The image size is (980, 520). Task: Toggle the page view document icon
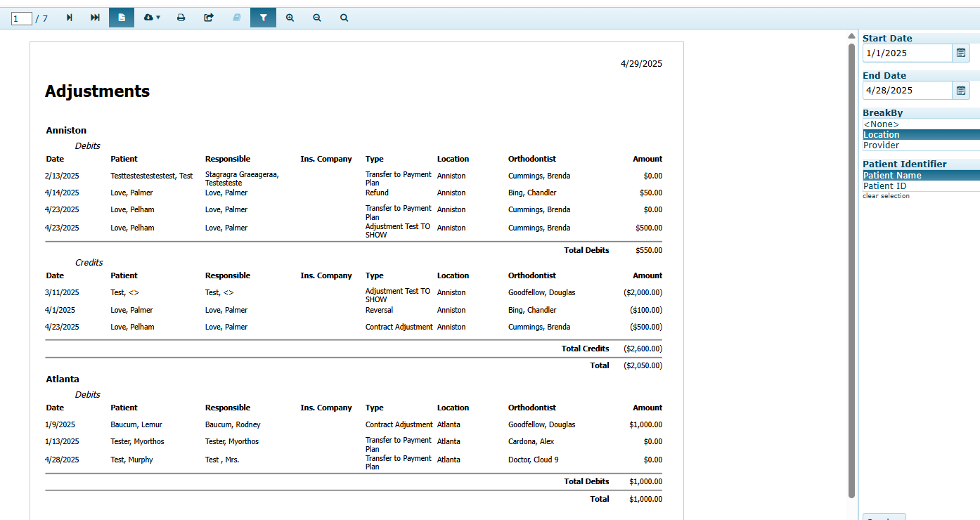point(122,18)
